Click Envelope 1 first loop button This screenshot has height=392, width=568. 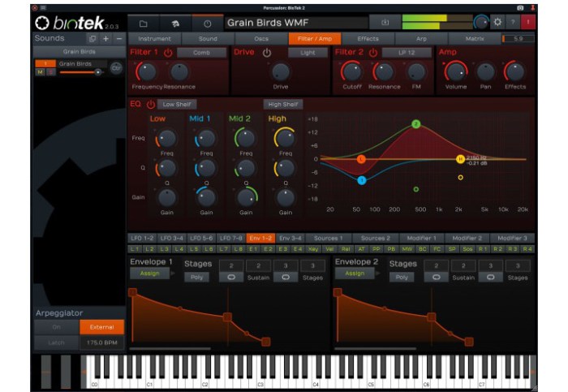tap(231, 277)
